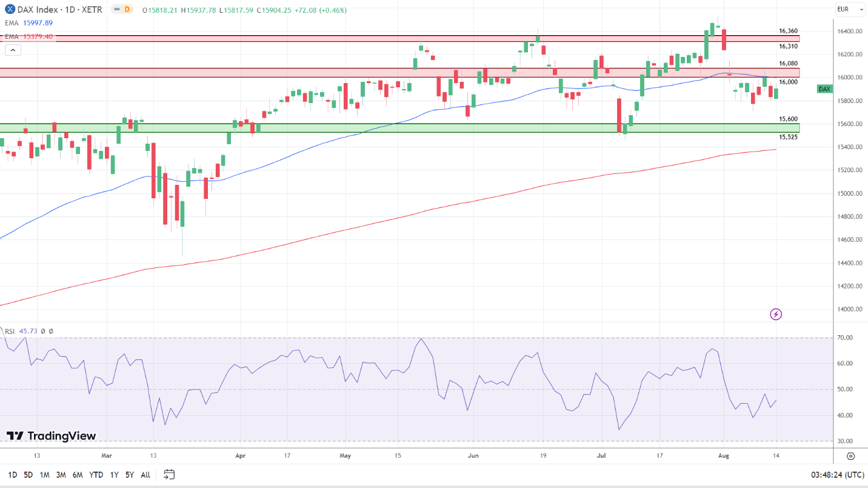Click the 16,310 resistance label
Screen dimensions: 868x488
(x=788, y=46)
